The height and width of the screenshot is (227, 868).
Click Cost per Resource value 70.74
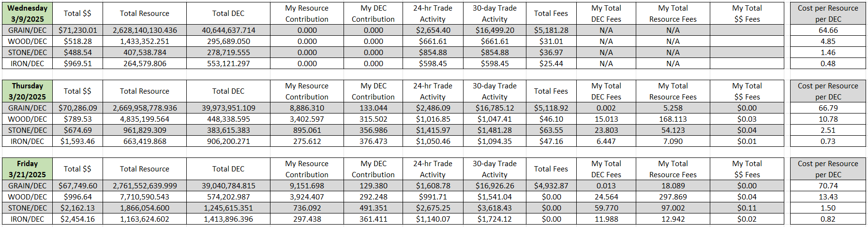tap(828, 185)
